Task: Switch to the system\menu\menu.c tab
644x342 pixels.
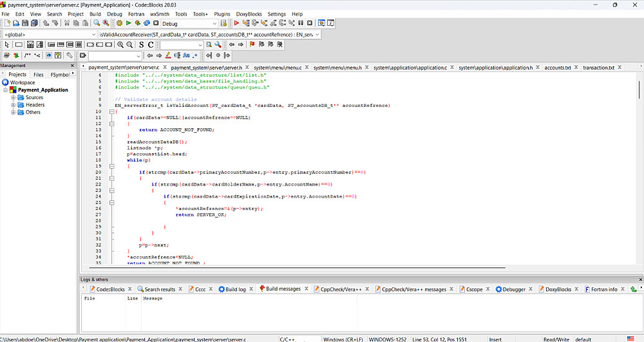Action: (278, 68)
